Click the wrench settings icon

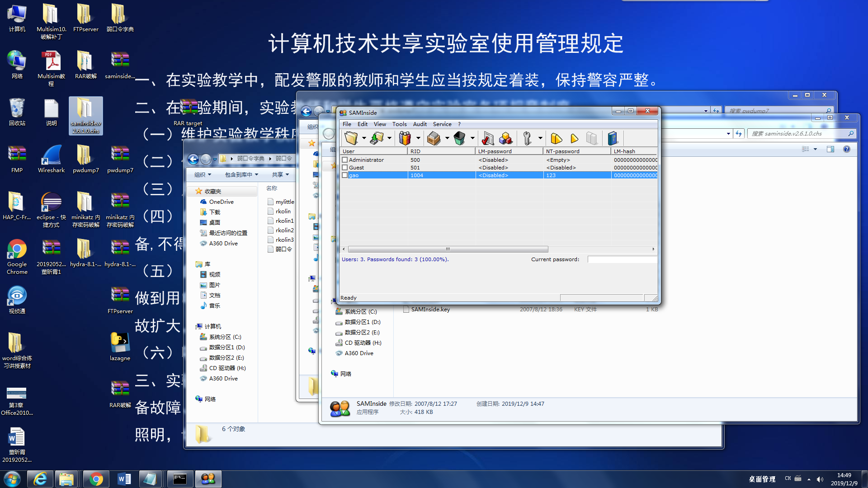527,138
